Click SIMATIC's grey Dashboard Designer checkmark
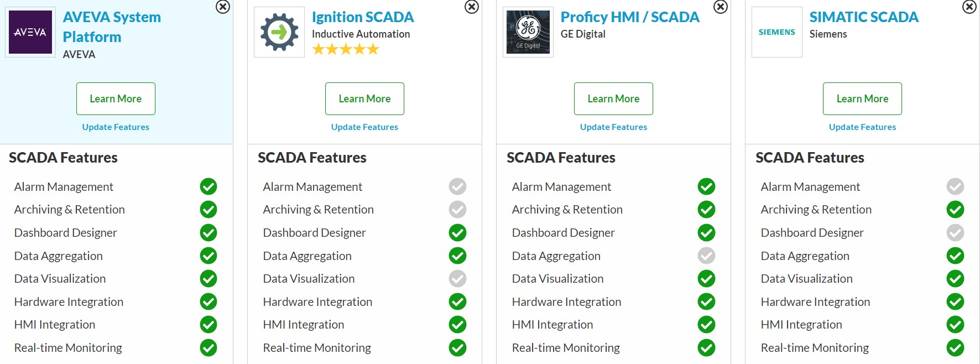 click(955, 232)
